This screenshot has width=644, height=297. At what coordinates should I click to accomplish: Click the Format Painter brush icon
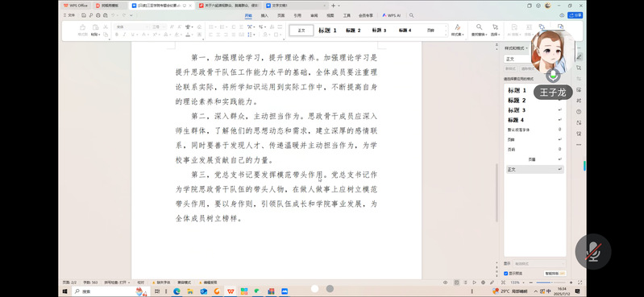click(x=82, y=30)
